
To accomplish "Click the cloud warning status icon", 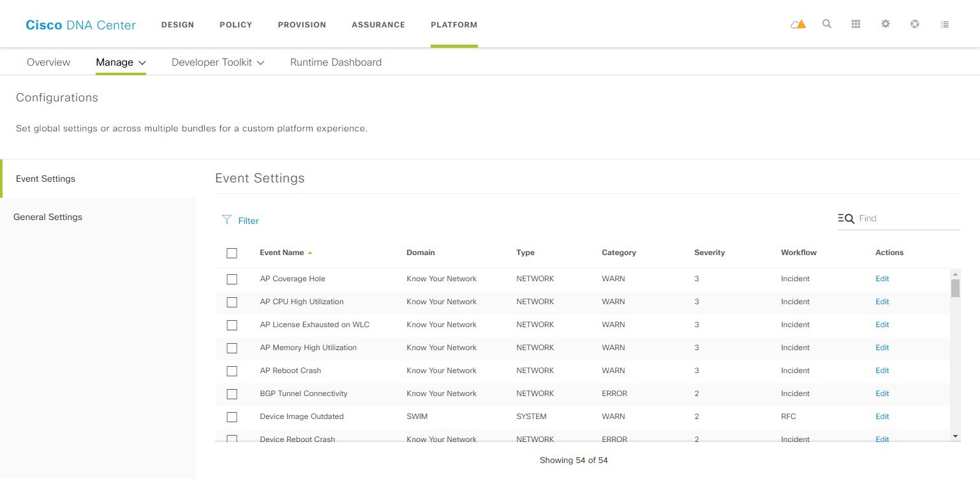I will (798, 24).
